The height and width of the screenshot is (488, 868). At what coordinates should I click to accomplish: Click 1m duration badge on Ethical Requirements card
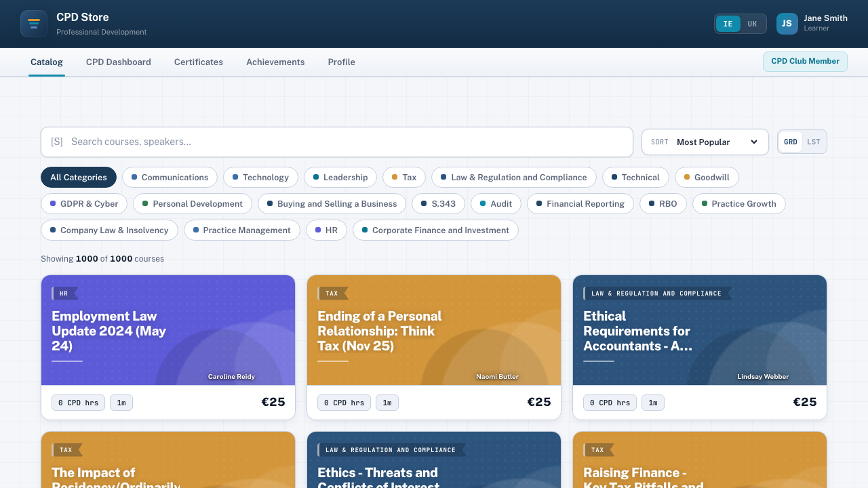653,403
